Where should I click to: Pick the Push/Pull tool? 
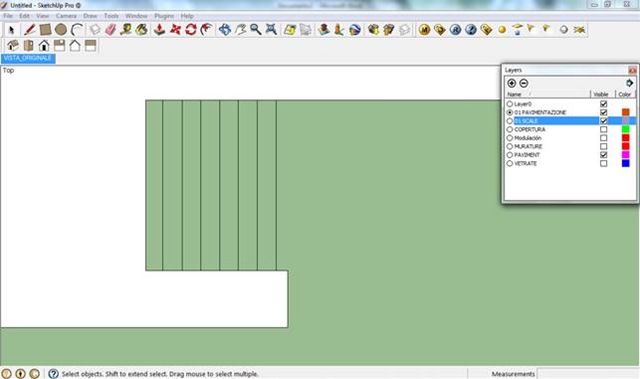159,29
